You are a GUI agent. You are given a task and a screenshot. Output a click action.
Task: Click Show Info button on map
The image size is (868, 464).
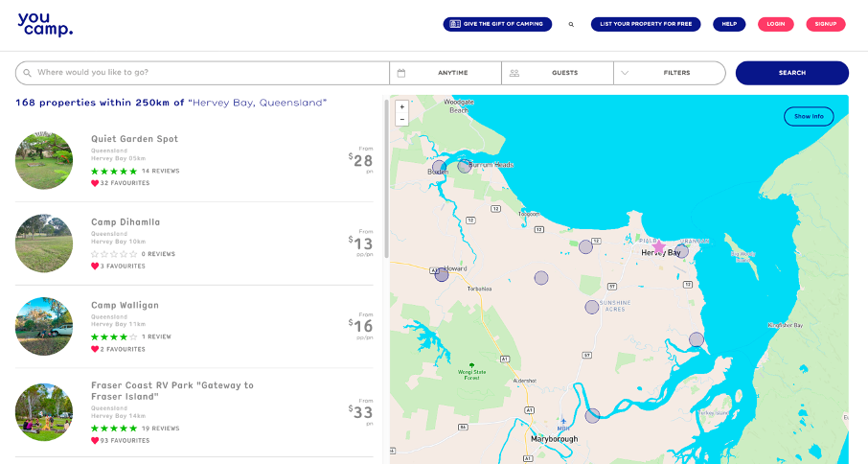[809, 116]
